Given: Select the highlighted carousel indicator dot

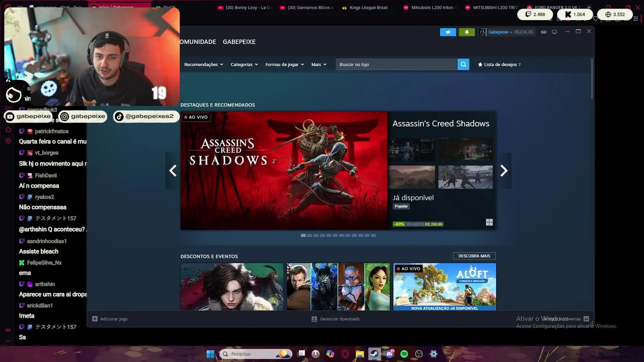Looking at the screenshot, I should tap(303, 235).
